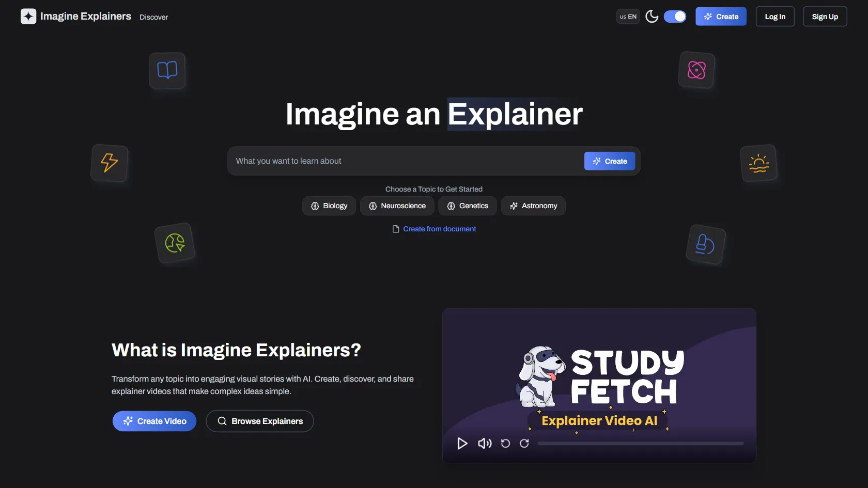Toggle the blue theme switch in the header

675,17
